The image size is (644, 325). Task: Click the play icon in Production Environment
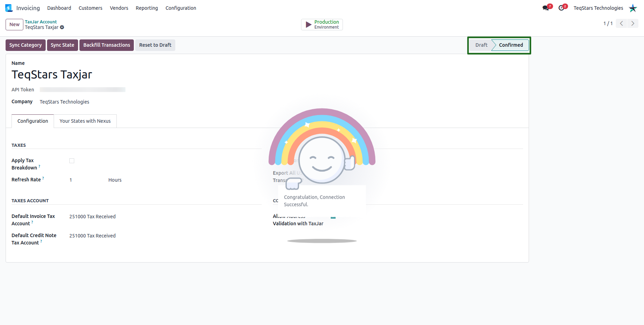[308, 24]
